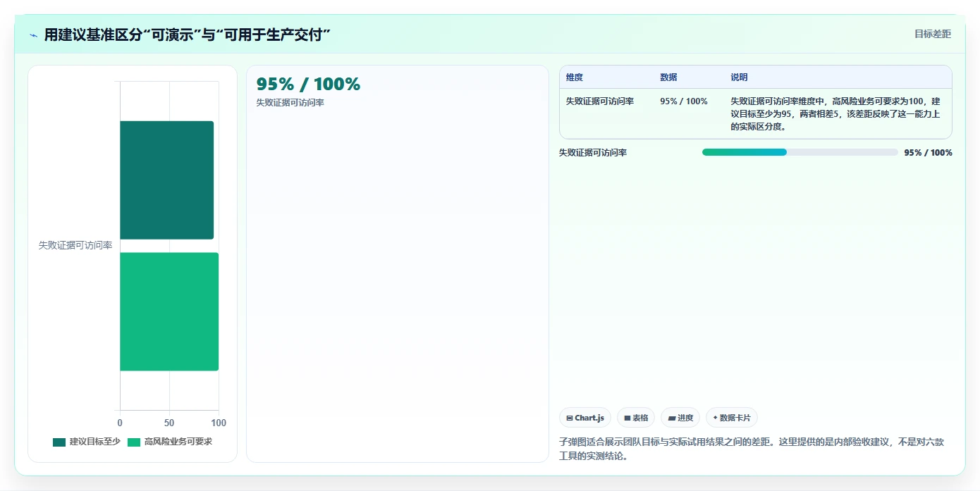Click the table description starting 失败证据可访问率维度中
The width and height of the screenshot is (980, 491).
tap(835, 114)
